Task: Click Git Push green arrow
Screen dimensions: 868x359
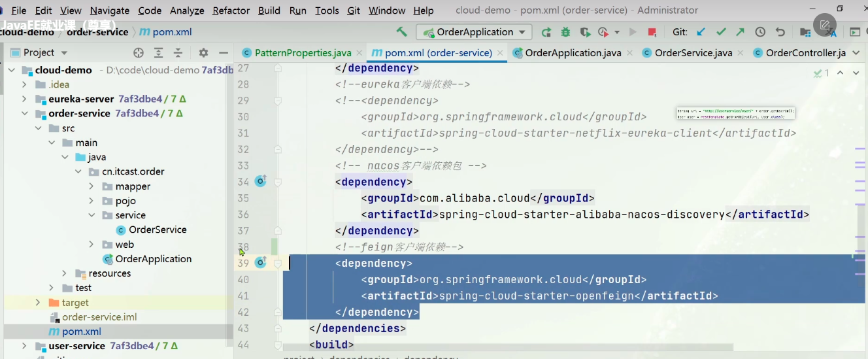Action: point(740,32)
